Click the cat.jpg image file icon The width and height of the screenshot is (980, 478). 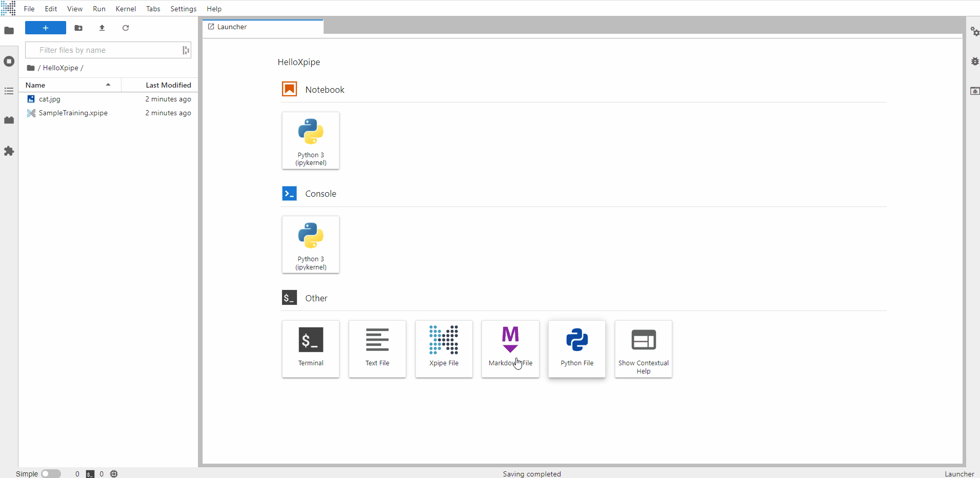click(x=31, y=99)
